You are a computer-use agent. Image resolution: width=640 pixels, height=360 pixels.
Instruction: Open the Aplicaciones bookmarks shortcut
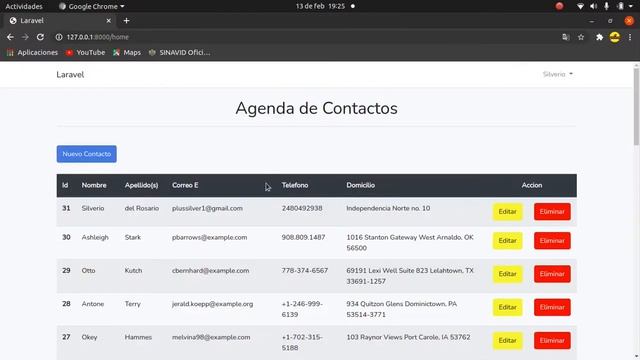point(32,53)
